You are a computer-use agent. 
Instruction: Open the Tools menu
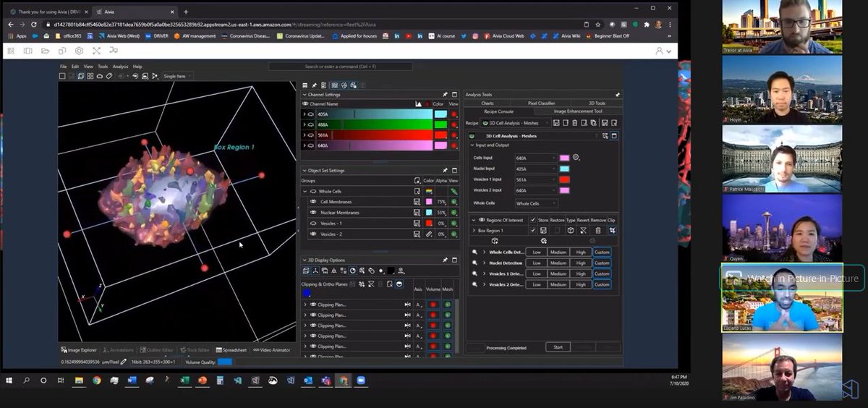pyautogui.click(x=103, y=67)
